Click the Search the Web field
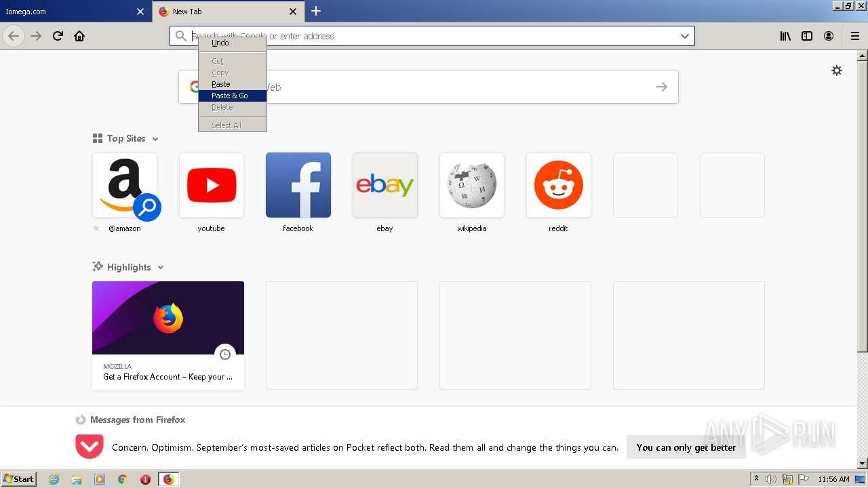Screen dimensions: 868x488 tap(429, 87)
